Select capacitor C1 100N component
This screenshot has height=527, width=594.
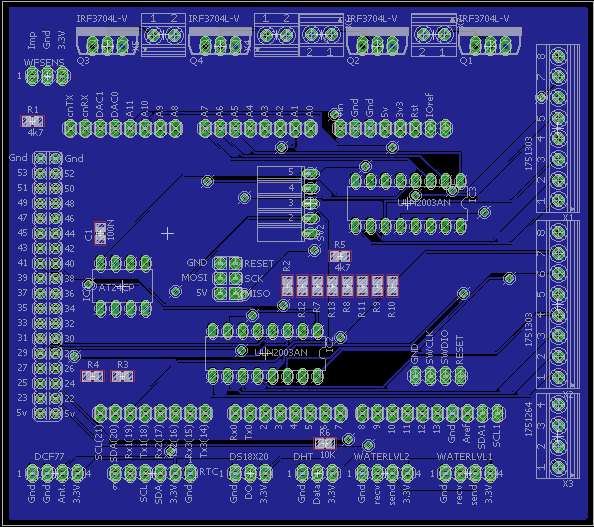tap(100, 234)
